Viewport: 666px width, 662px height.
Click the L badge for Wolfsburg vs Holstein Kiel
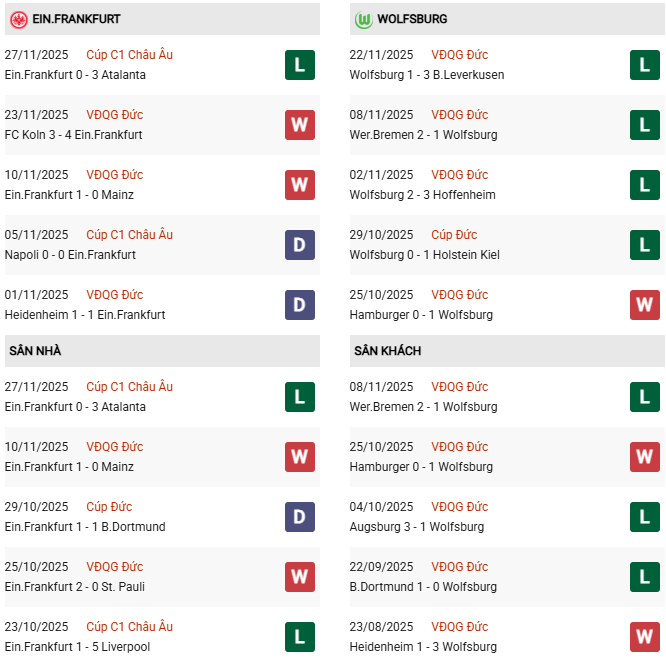point(644,245)
